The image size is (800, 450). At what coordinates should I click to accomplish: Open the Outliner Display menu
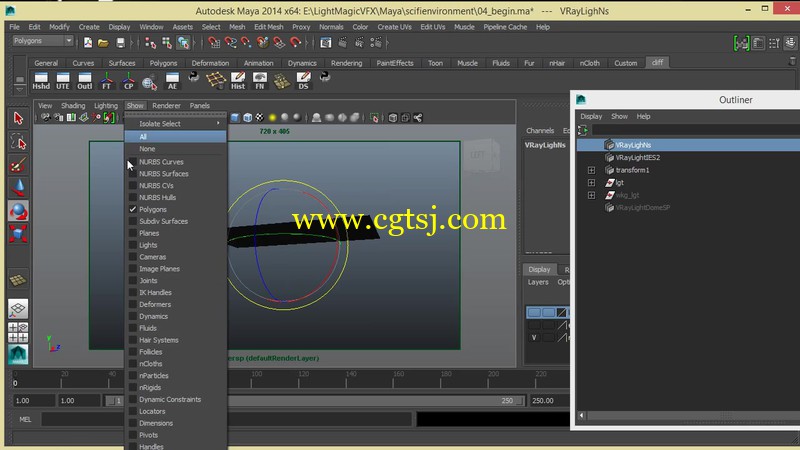591,116
